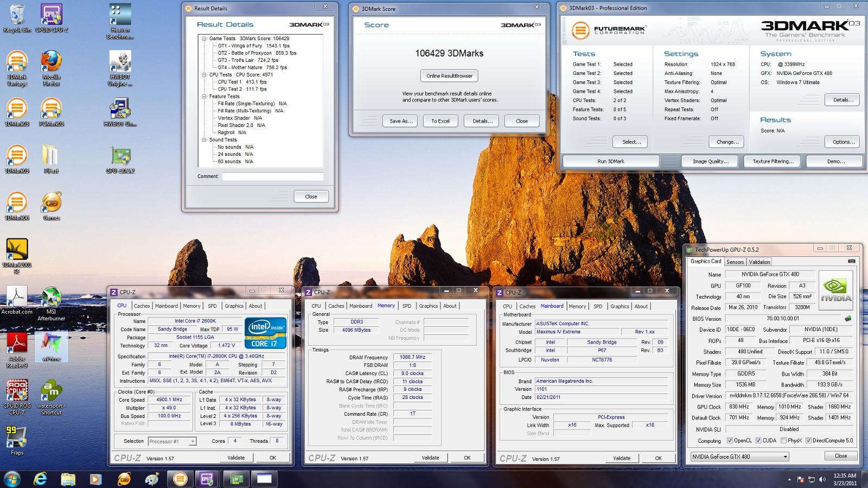The height and width of the screenshot is (488, 868).
Task: Click Close in Result Details window
Action: 311,197
